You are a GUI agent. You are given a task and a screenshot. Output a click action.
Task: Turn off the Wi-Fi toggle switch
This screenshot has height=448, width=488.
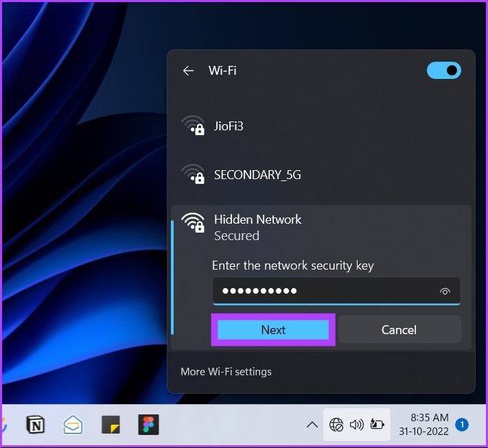coord(444,70)
